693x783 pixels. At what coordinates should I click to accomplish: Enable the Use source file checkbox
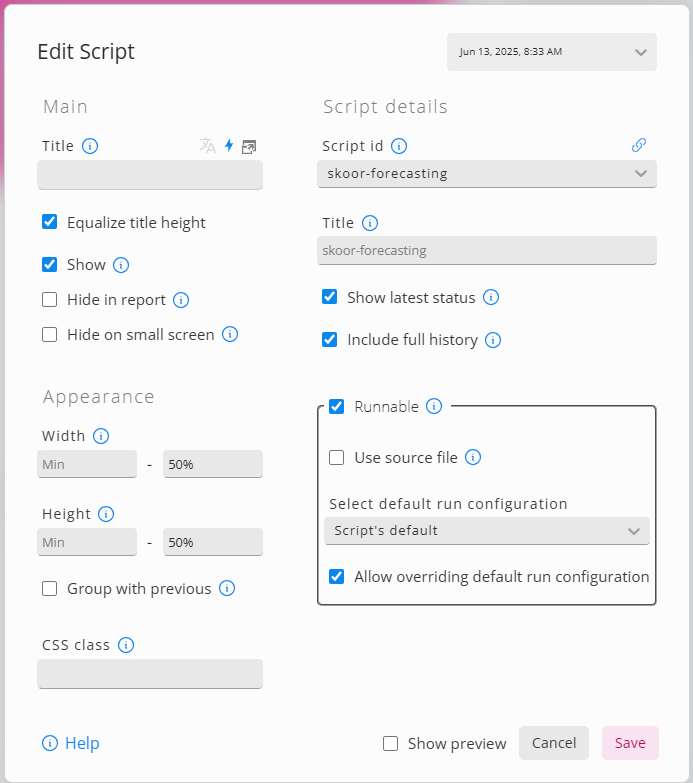pos(337,458)
